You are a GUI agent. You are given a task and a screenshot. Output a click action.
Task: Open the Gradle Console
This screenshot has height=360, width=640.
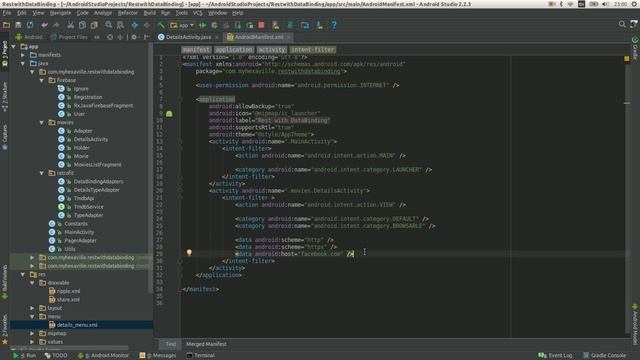pos(604,356)
